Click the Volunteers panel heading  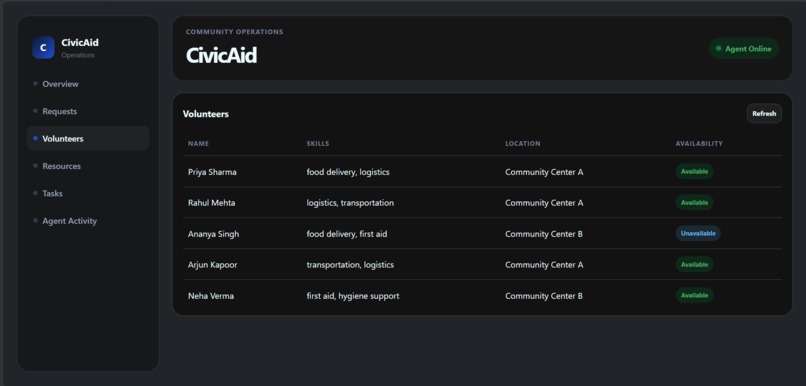coord(206,114)
